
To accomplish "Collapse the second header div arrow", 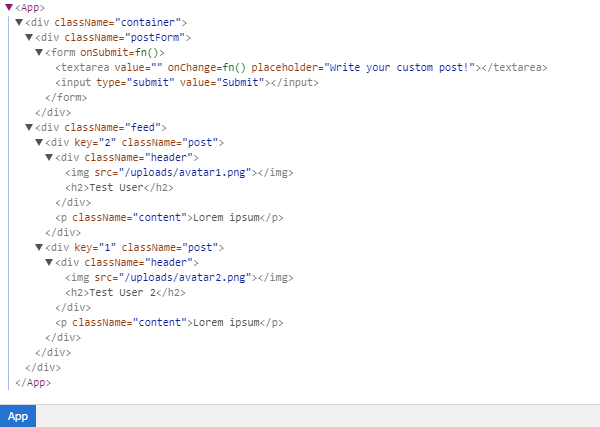I will [49, 262].
